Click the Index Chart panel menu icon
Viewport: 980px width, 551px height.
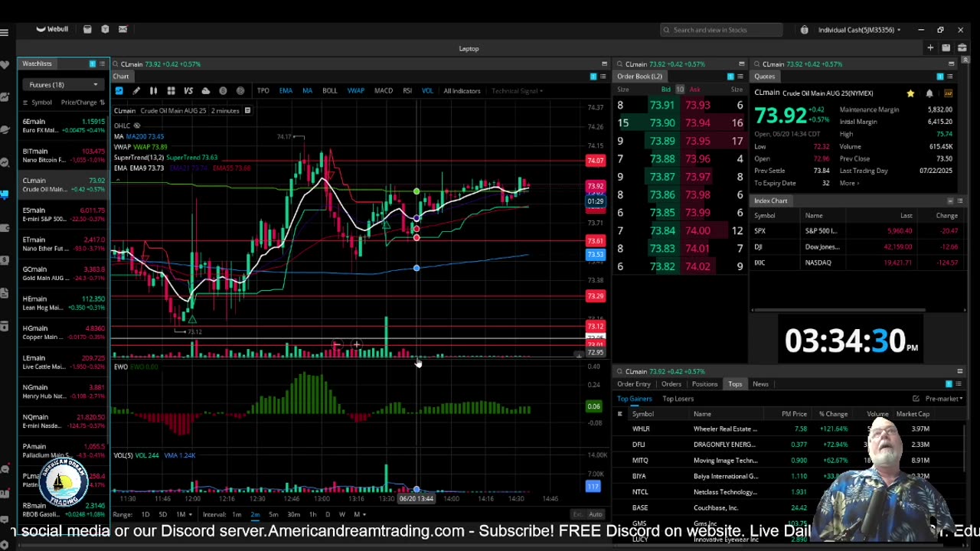tap(959, 201)
